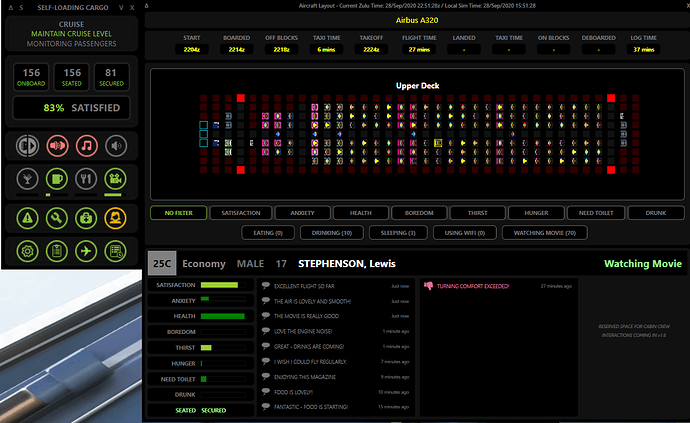690x423 pixels.
Task: Click the Airbus A320 title
Action: coord(417,20)
